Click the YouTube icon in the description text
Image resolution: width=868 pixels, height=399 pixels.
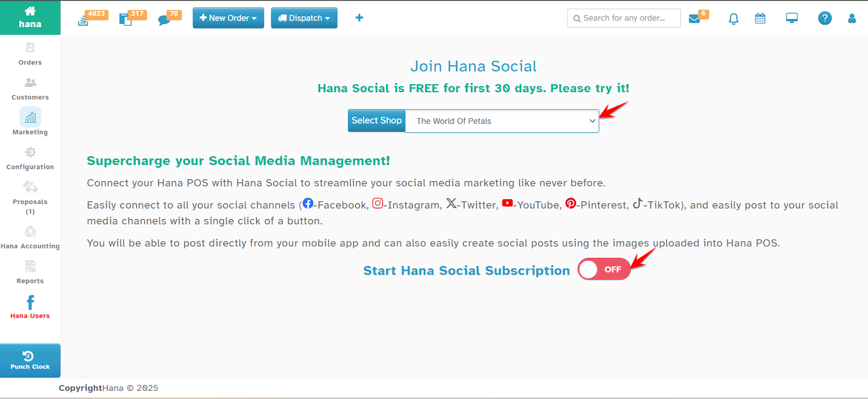pos(507,203)
